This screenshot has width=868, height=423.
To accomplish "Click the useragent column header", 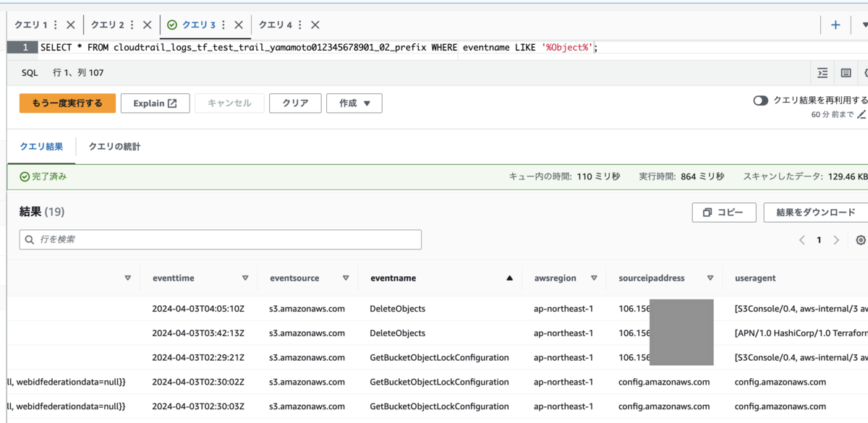I will click(755, 278).
